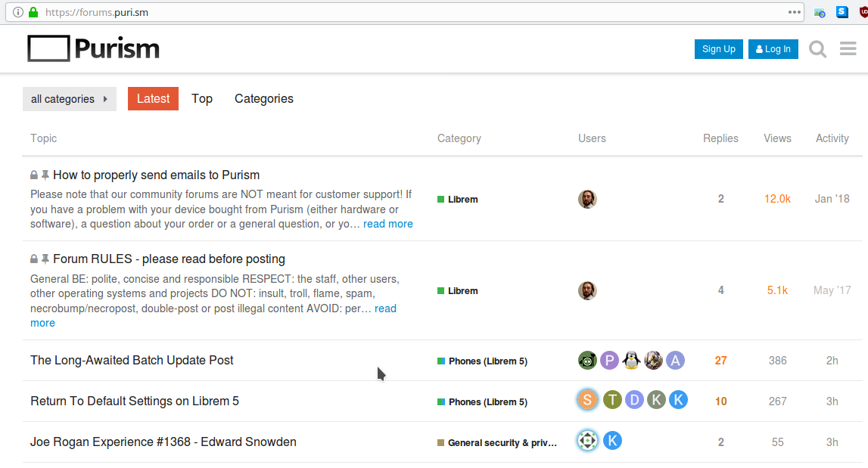
Task: Switch to the Top tab
Action: pyautogui.click(x=202, y=98)
